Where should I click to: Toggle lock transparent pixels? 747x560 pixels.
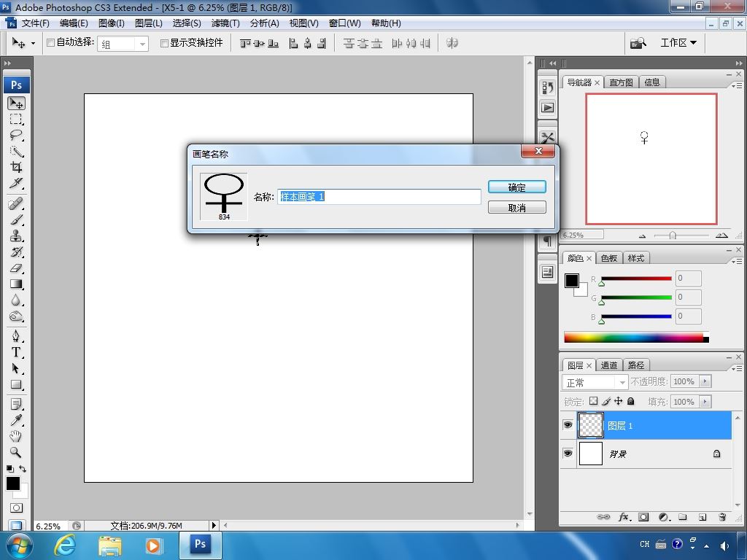coord(594,402)
